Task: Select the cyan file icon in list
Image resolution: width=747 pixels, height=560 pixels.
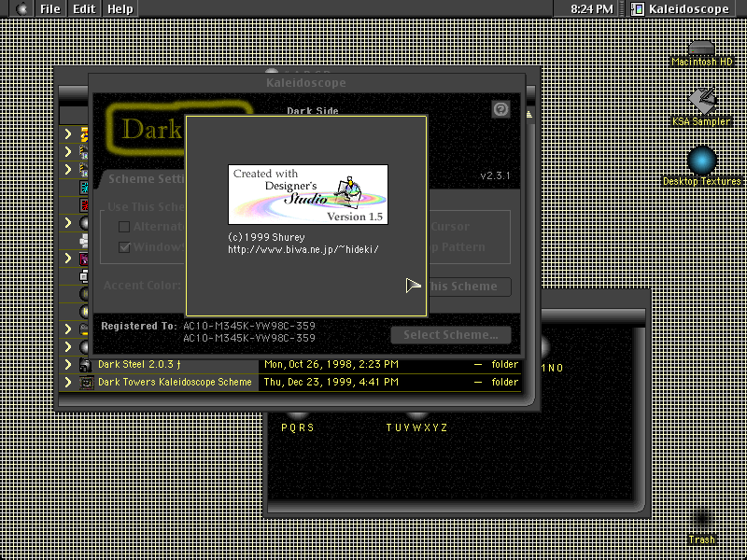Action: pos(84,188)
